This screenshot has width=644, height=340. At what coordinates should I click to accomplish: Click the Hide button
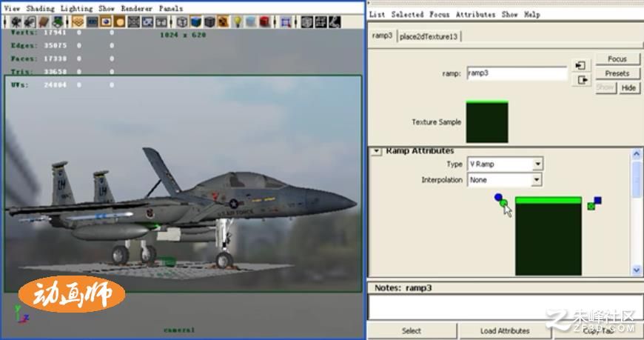(x=628, y=87)
